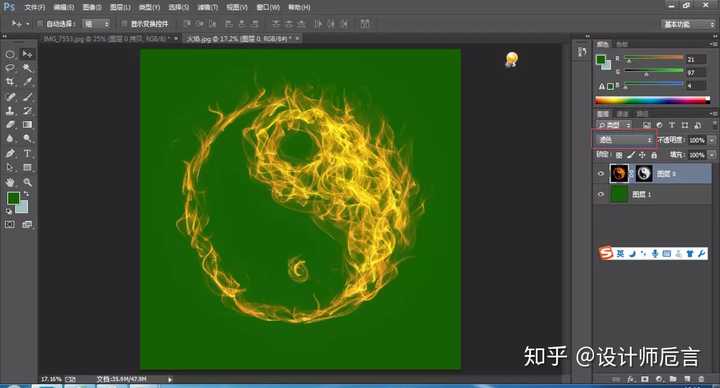Select the Rectangle shape tool

[27, 168]
